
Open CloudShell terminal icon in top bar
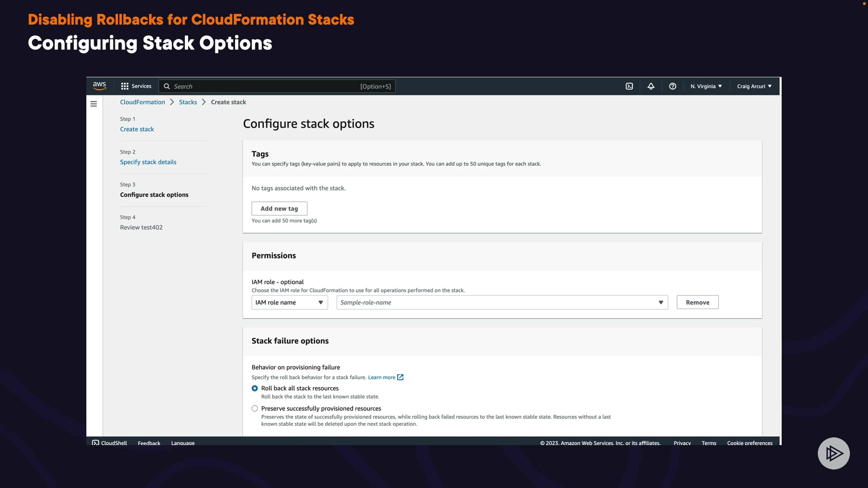[629, 86]
